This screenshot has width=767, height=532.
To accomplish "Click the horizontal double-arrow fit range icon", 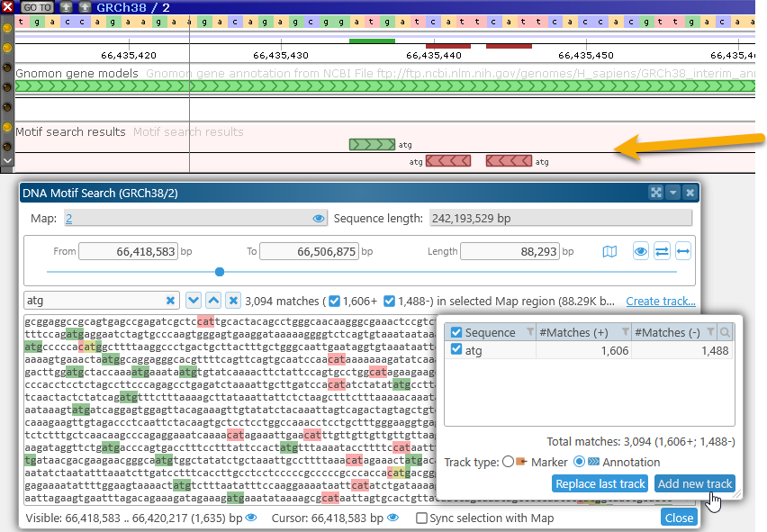I will coord(683,252).
